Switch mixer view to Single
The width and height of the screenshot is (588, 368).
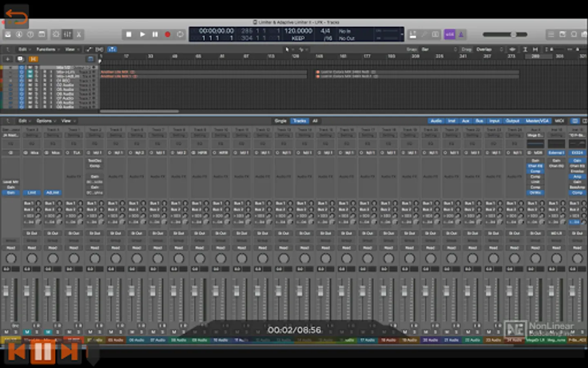point(281,121)
